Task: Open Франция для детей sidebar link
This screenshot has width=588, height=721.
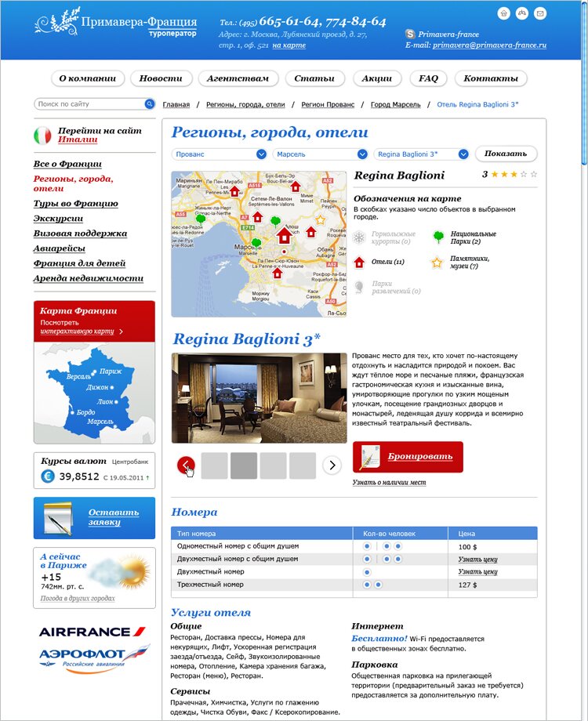Action: tap(80, 263)
